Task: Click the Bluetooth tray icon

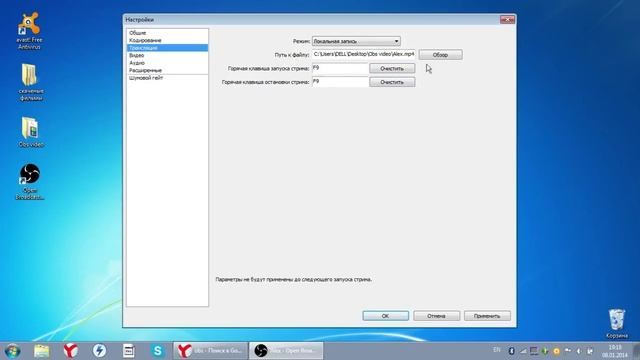Action: pyautogui.click(x=511, y=351)
